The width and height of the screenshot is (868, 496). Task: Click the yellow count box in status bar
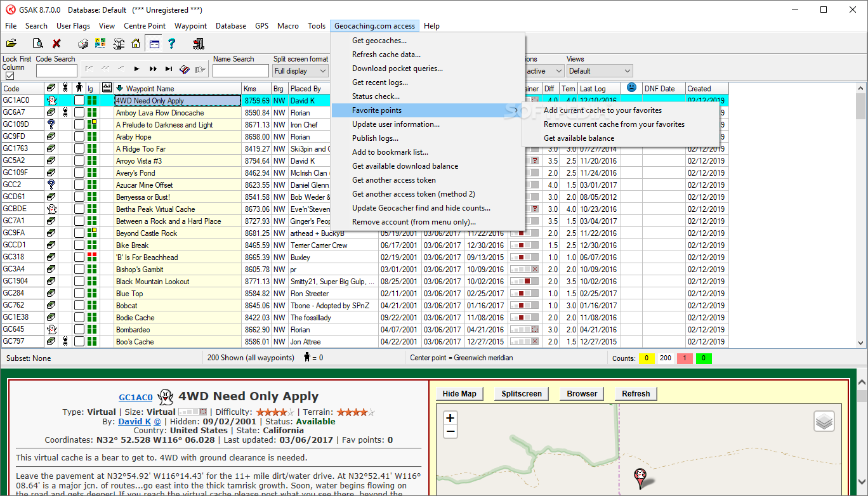[x=647, y=358]
